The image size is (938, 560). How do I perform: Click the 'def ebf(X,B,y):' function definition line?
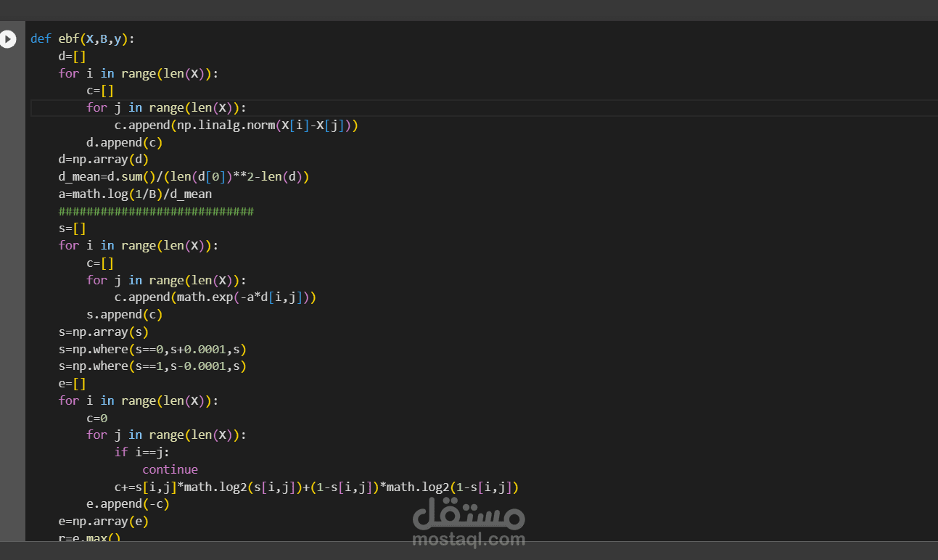point(83,39)
